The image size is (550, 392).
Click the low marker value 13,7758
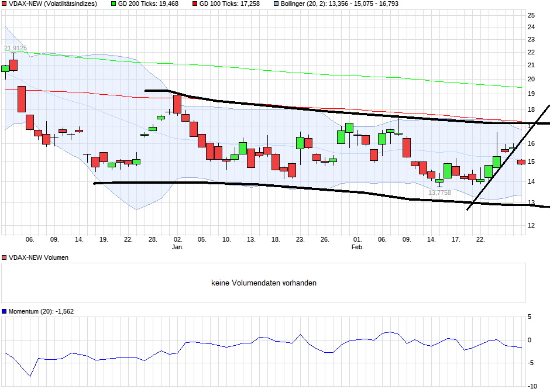pyautogui.click(x=439, y=192)
